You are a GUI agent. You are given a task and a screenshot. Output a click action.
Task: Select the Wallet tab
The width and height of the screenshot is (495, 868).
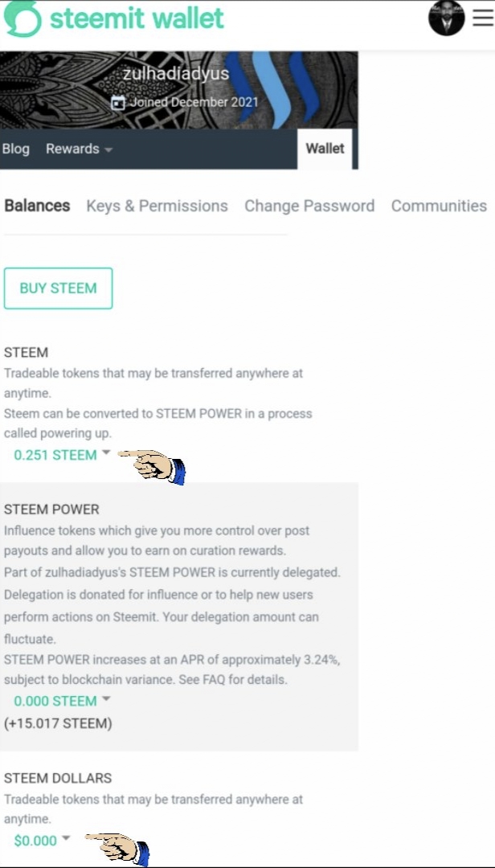(325, 149)
